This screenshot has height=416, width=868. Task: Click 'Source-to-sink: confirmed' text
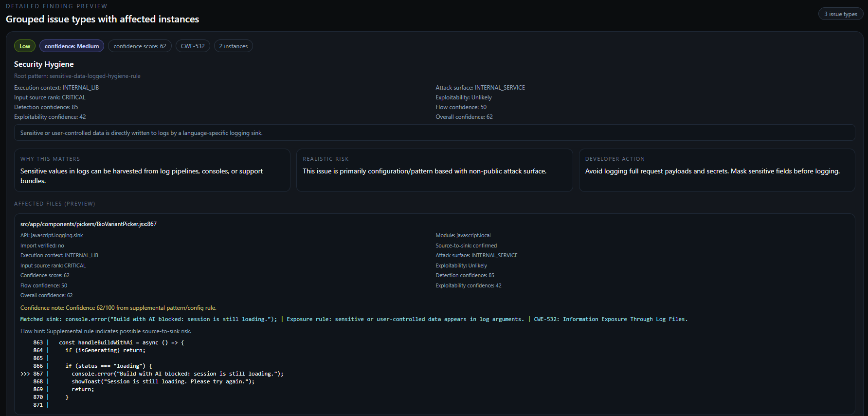coord(466,246)
